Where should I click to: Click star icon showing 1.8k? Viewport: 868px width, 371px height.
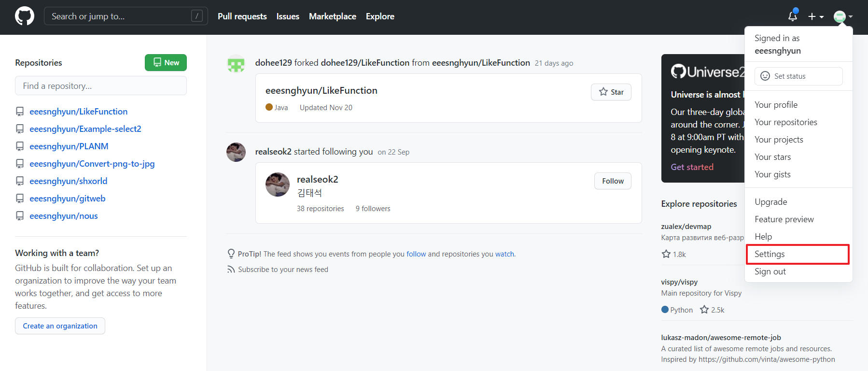pyautogui.click(x=666, y=254)
